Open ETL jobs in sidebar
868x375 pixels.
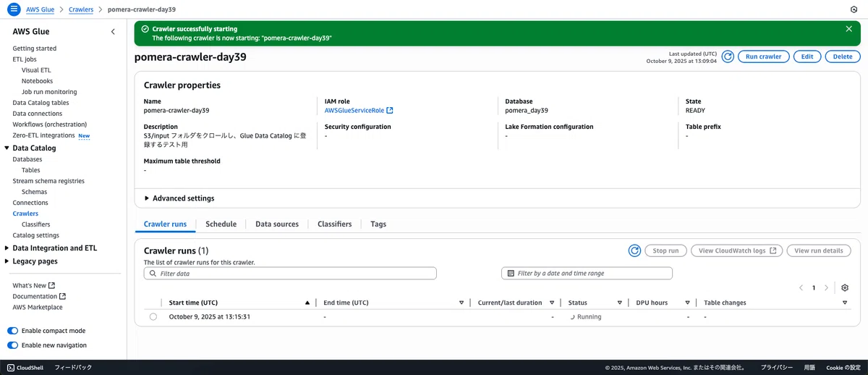coord(25,59)
